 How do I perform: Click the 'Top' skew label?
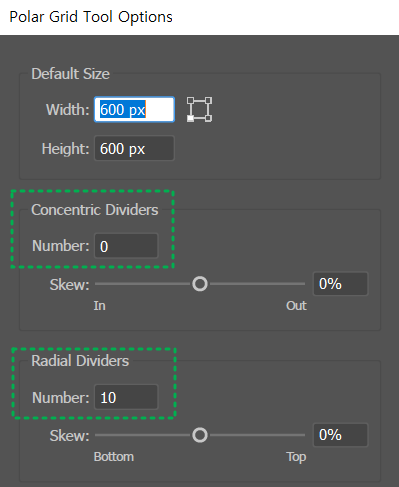(x=296, y=457)
